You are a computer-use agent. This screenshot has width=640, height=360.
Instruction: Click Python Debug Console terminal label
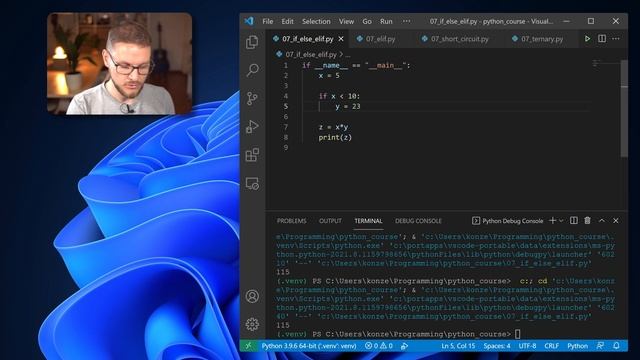pyautogui.click(x=513, y=221)
